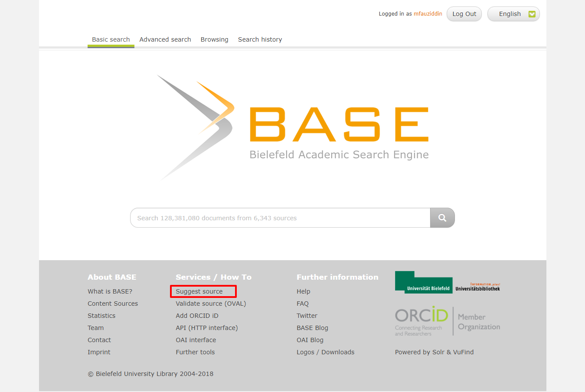The height and width of the screenshot is (392, 585).
Task: Open the Imprint link
Action: coord(99,352)
